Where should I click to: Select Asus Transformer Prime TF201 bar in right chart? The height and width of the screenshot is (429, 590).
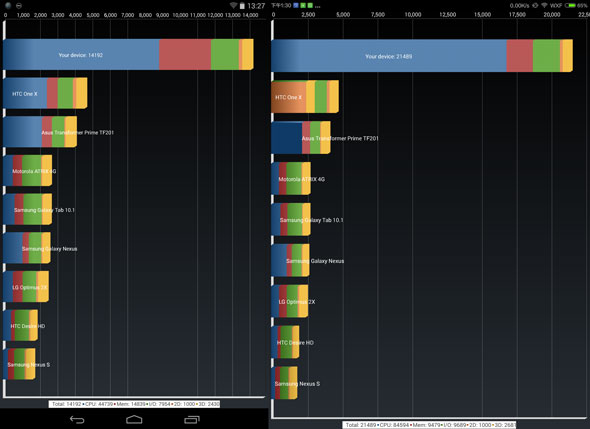point(301,137)
